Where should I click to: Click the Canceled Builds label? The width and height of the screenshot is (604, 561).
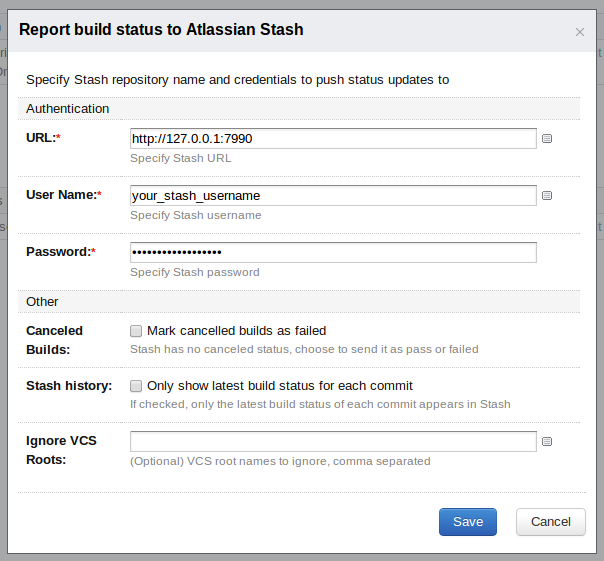pyautogui.click(x=54, y=340)
